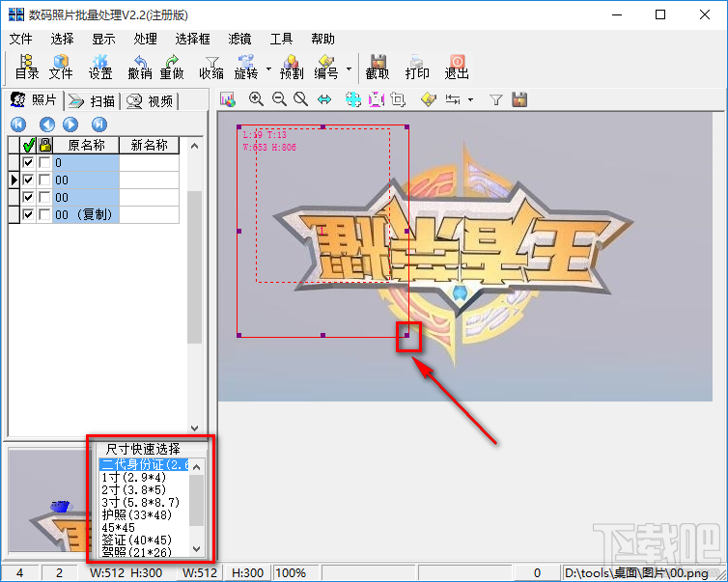This screenshot has height=582, width=728.
Task: Go to first photo navigation button
Action: click(x=18, y=125)
